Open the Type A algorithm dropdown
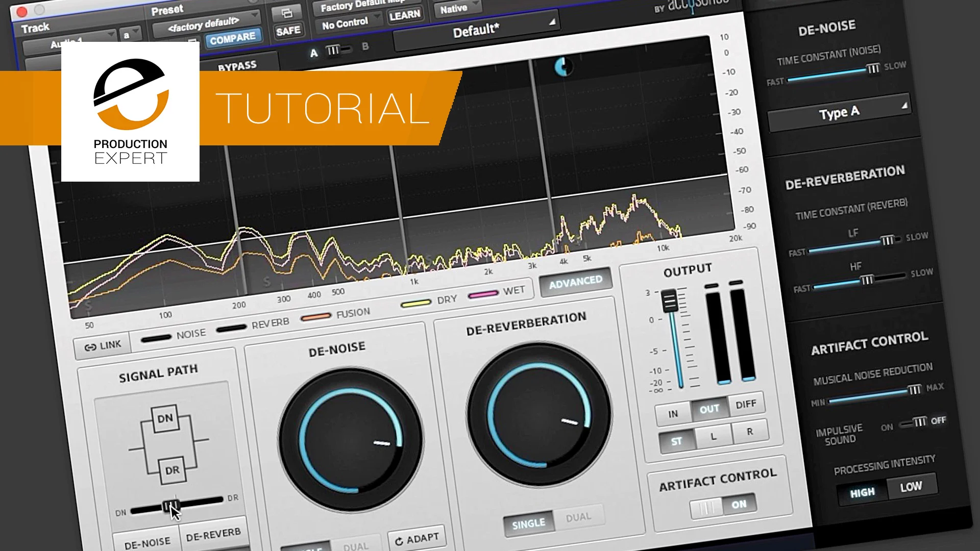 pyautogui.click(x=839, y=112)
